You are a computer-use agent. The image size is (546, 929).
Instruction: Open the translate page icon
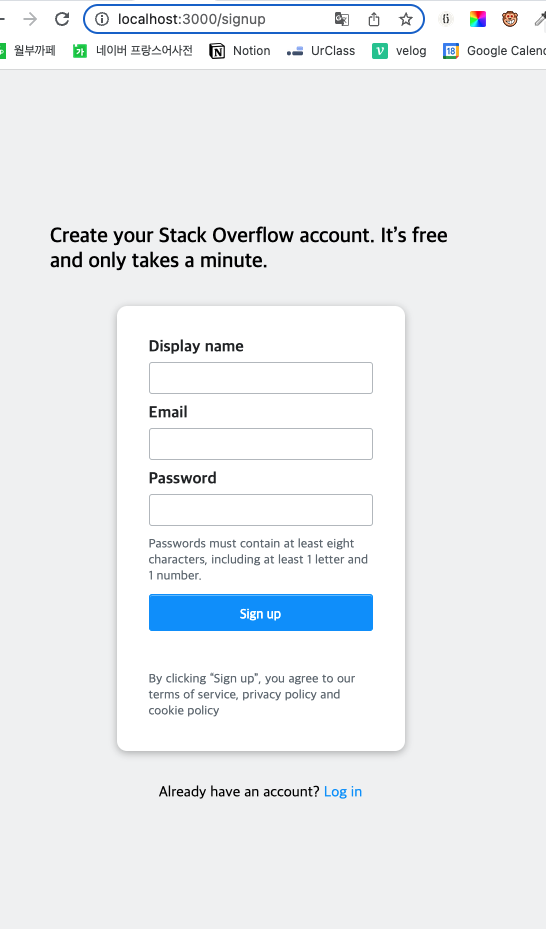point(342,19)
